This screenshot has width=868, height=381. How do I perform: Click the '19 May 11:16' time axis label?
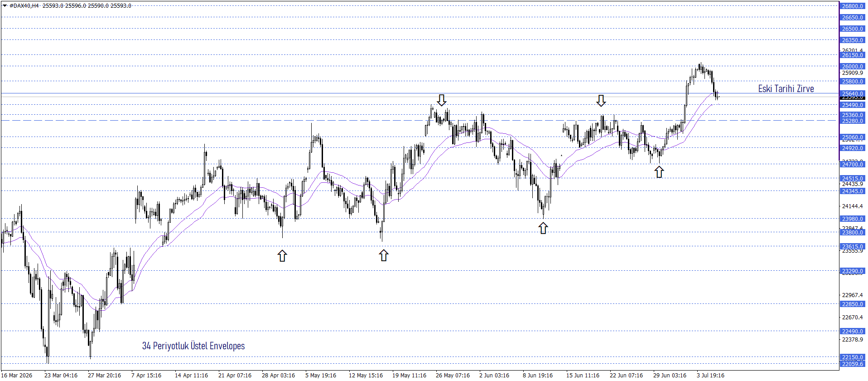(409, 375)
